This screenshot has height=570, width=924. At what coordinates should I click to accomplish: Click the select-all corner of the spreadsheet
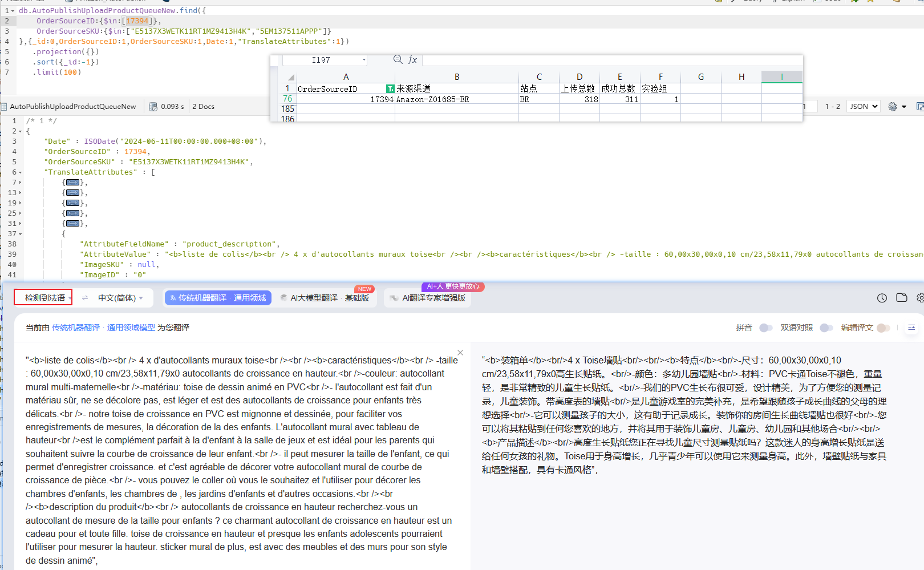pos(290,77)
